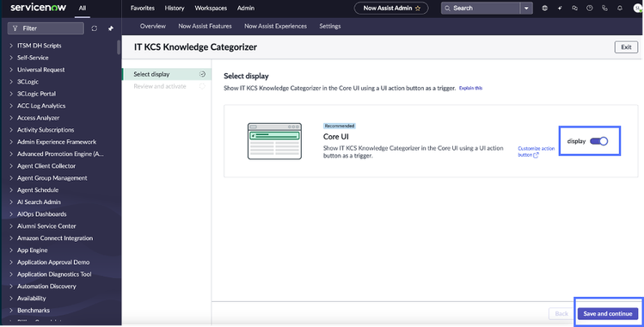Click the Explain this link

pos(470,88)
